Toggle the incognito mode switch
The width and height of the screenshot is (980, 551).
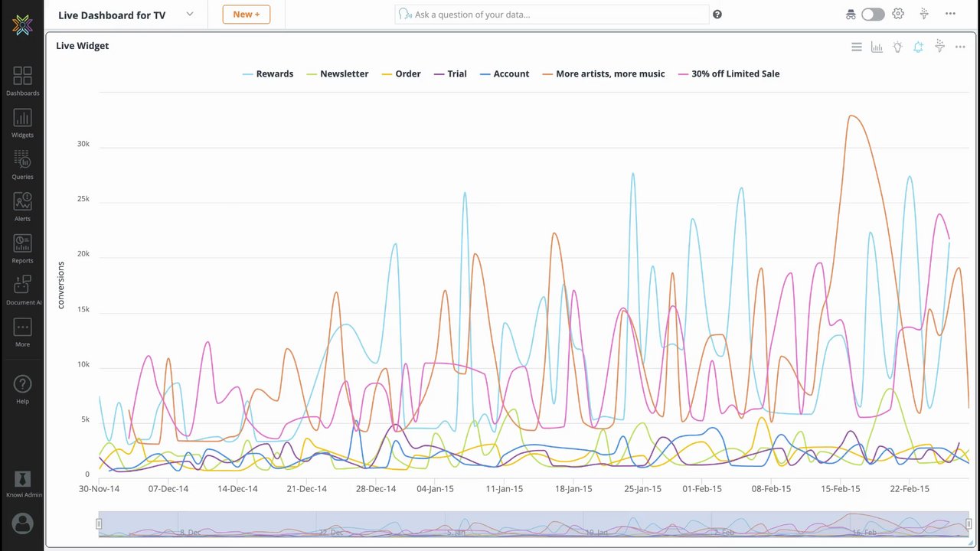pyautogui.click(x=872, y=15)
